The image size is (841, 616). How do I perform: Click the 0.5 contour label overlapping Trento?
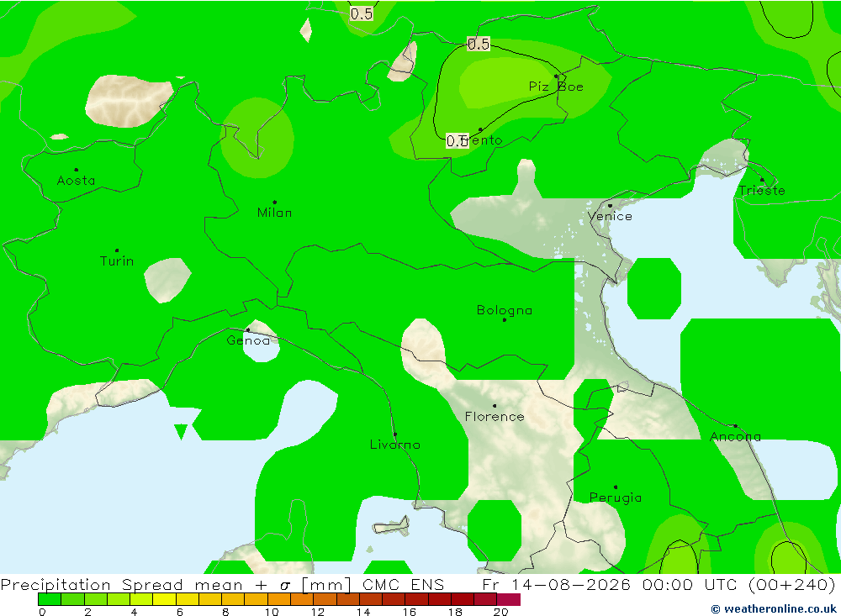pos(457,141)
